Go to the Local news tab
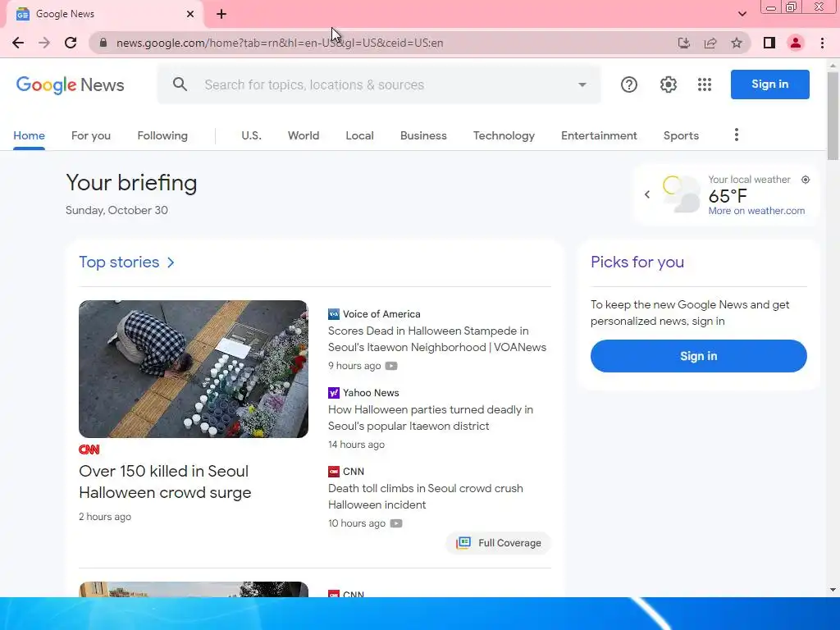 359,135
